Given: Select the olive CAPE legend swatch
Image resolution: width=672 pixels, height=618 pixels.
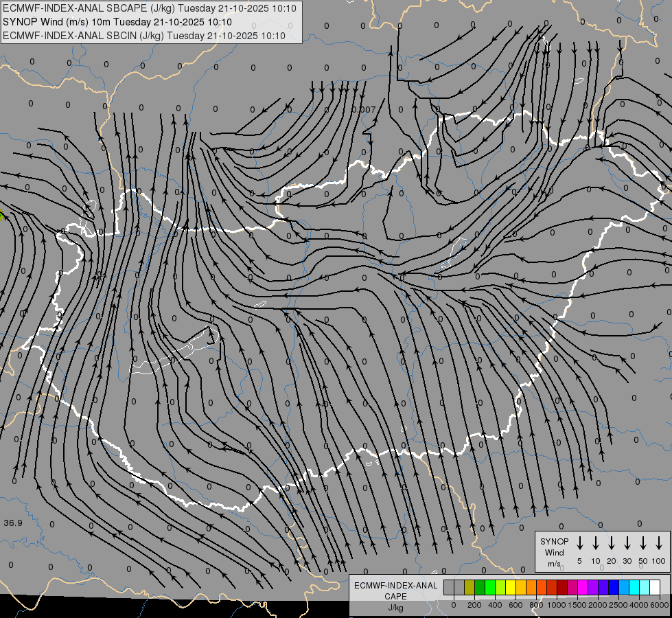Looking at the screenshot, I should (470, 587).
